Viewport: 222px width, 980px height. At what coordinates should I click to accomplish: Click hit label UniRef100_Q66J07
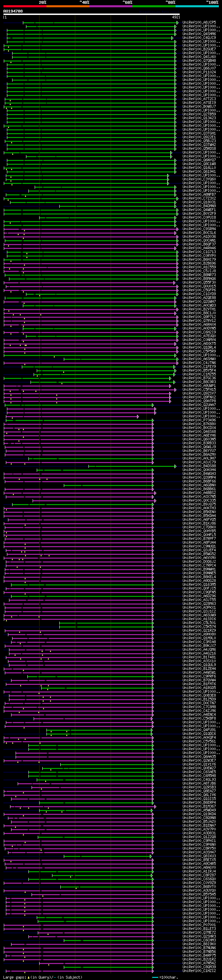199,68
